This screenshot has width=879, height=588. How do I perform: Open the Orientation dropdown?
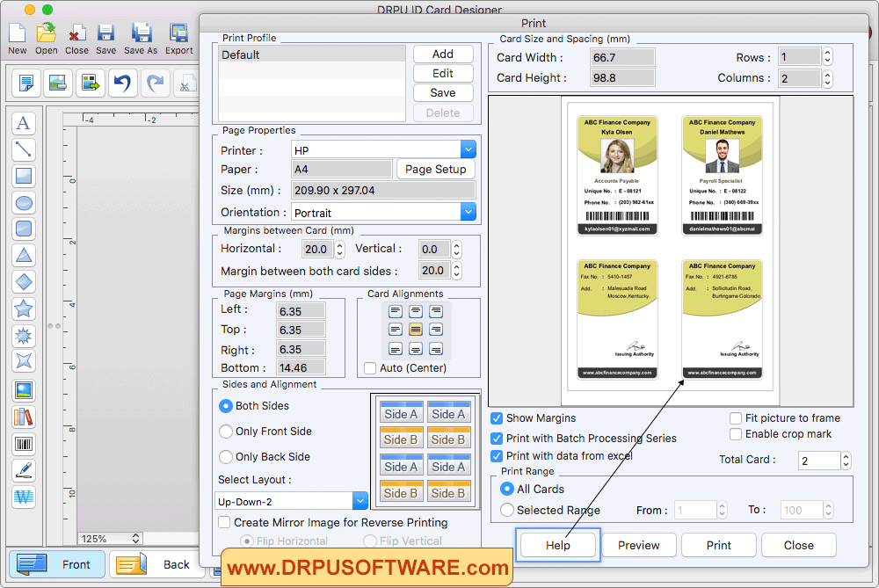pyautogui.click(x=469, y=212)
